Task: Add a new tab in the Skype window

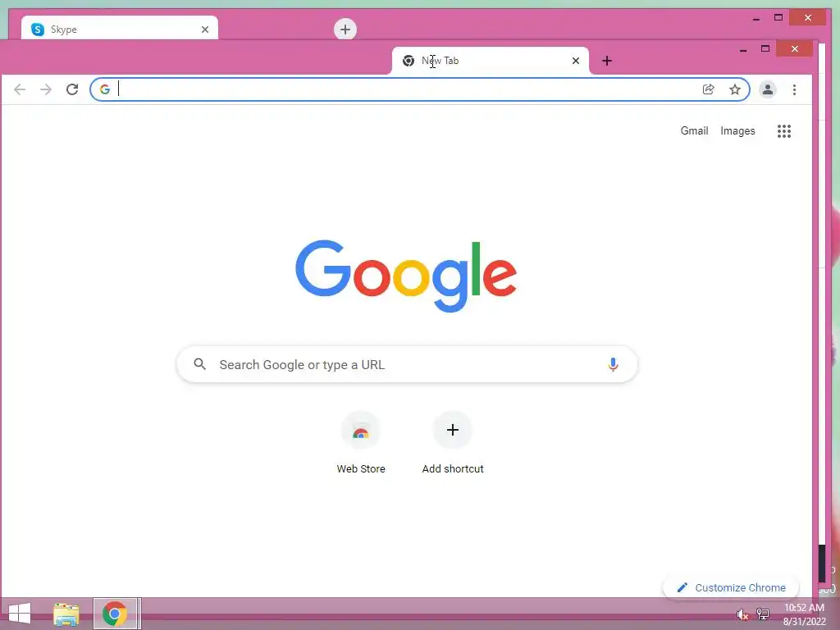Action: [345, 29]
